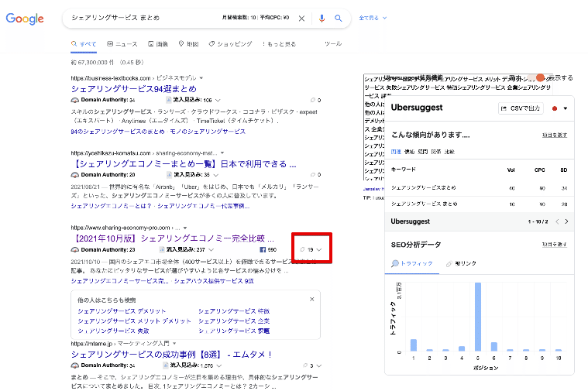The image size is (588, 391).
Task: Click the SD column header
Action: (564, 170)
